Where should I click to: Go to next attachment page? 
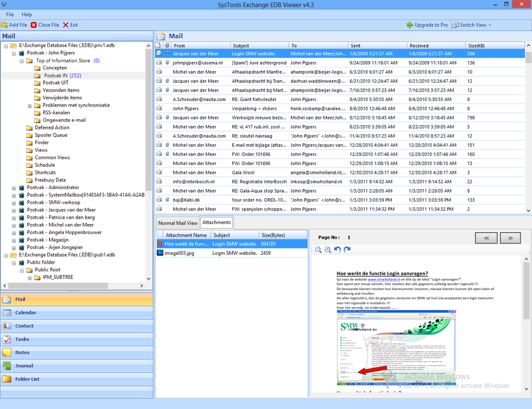click(x=510, y=238)
